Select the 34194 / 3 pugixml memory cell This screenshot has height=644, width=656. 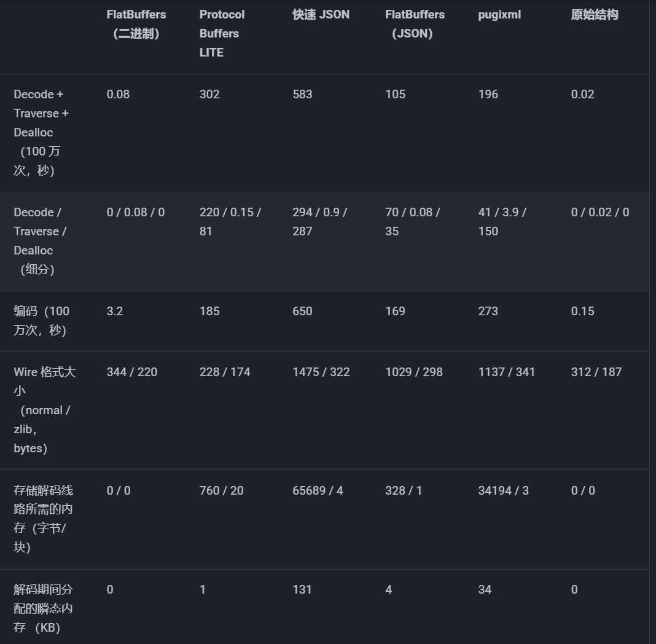(503, 490)
